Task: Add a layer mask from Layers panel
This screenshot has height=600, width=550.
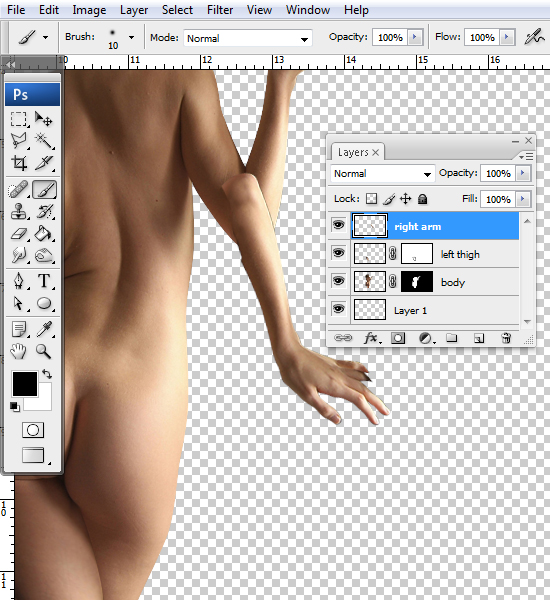Action: (398, 338)
